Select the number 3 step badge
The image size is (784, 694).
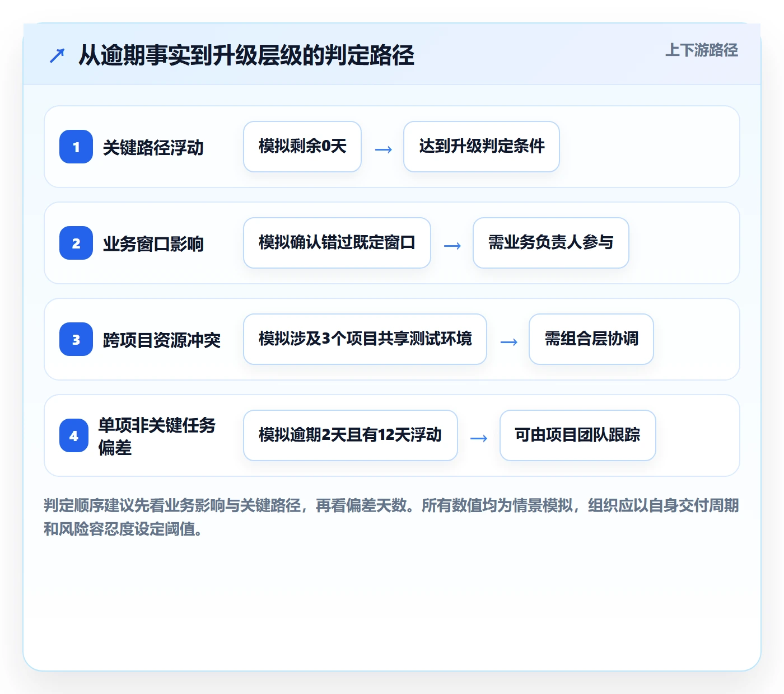click(x=76, y=339)
